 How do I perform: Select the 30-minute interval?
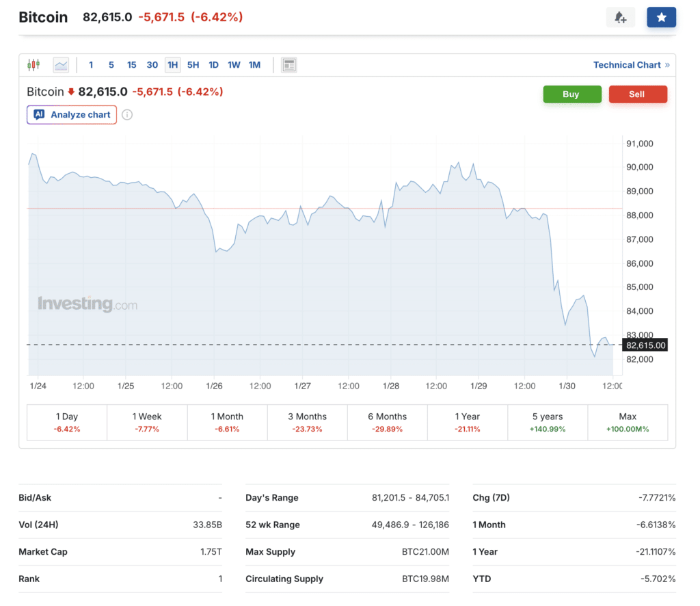152,64
